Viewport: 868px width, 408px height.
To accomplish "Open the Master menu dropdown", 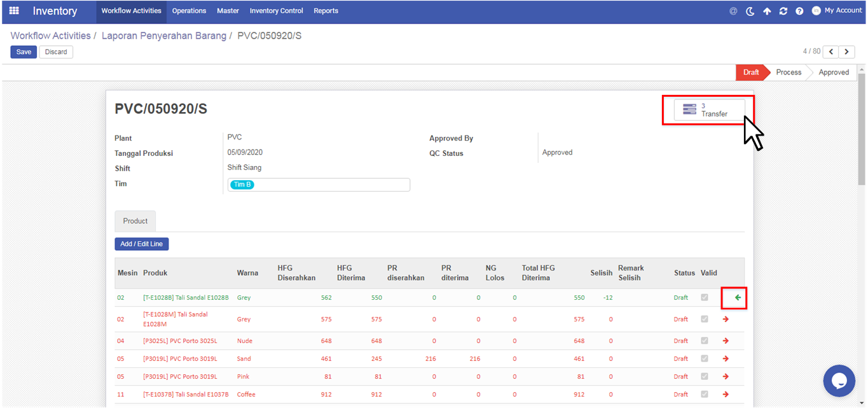I will point(228,11).
